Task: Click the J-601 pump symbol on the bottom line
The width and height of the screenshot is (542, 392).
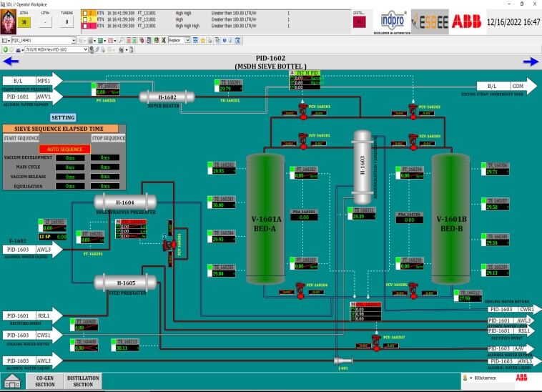Action: (x=343, y=361)
